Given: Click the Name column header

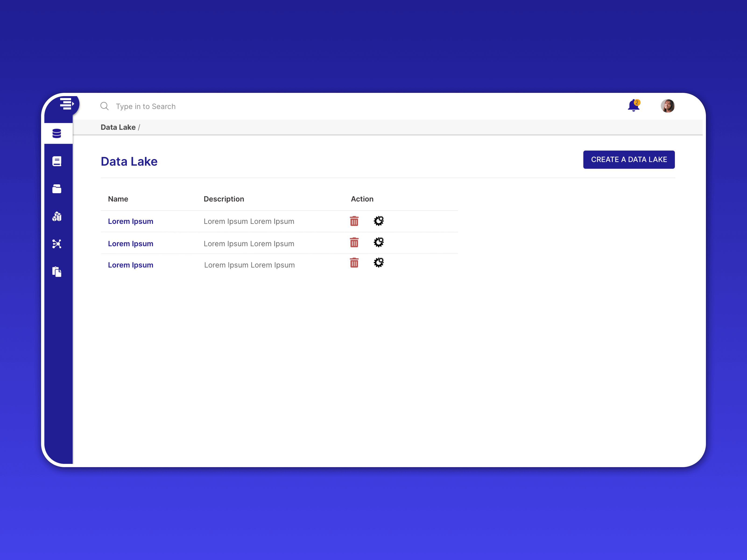Looking at the screenshot, I should (x=118, y=199).
